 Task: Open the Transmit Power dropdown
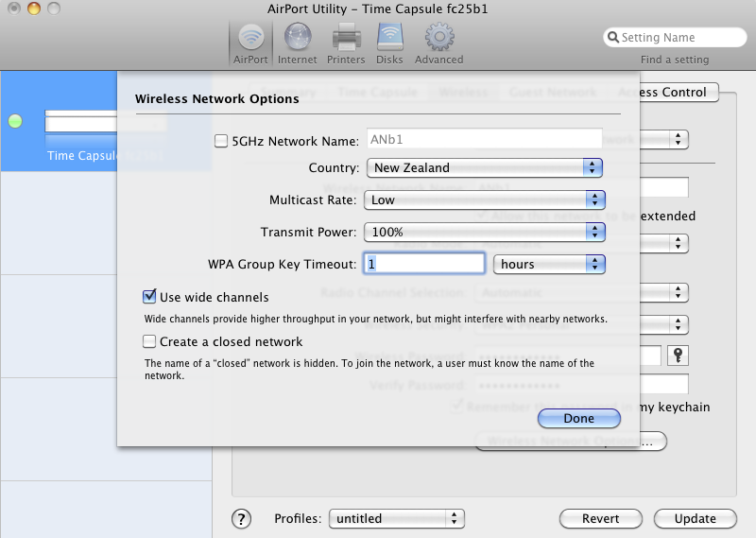[x=485, y=232]
